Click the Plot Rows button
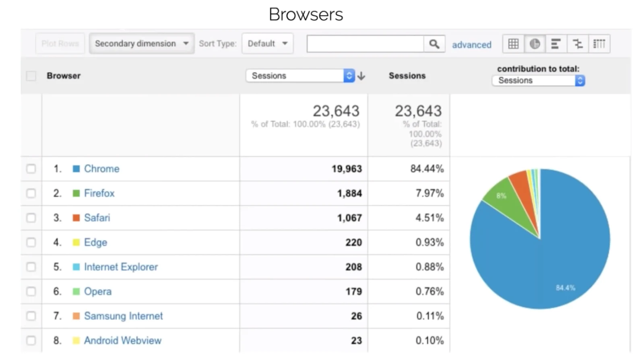 point(60,43)
